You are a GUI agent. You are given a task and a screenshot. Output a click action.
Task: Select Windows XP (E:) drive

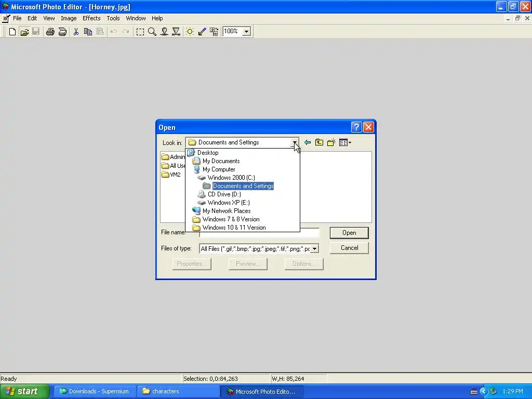(x=242, y=203)
